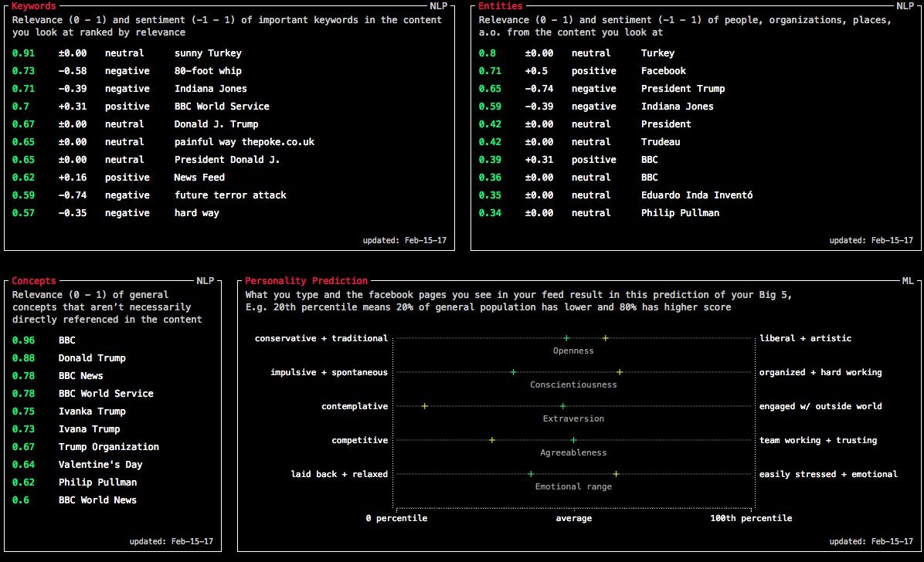Click the yellow Agreeableness plus marker
This screenshot has height=562, width=924.
pos(492,440)
